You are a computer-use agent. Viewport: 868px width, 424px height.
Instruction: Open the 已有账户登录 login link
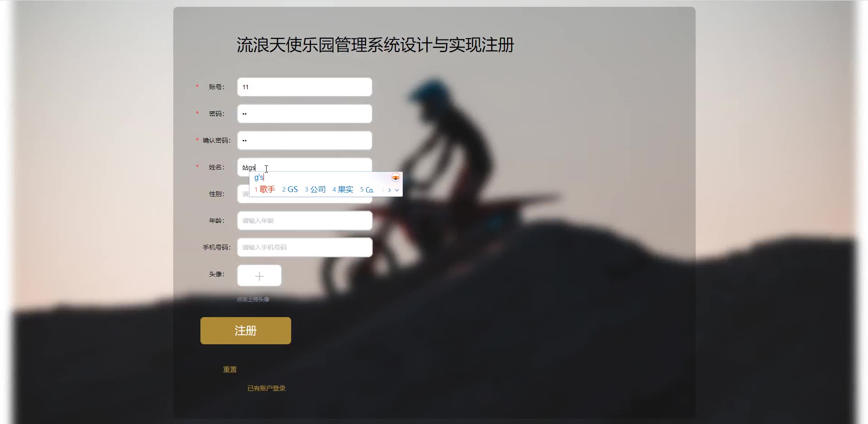click(x=267, y=388)
